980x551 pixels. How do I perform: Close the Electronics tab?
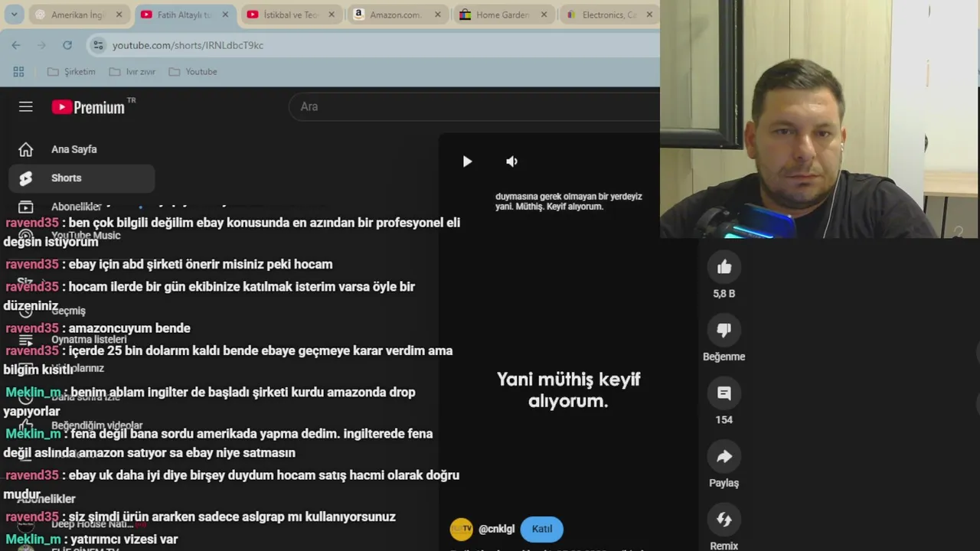[x=649, y=15]
